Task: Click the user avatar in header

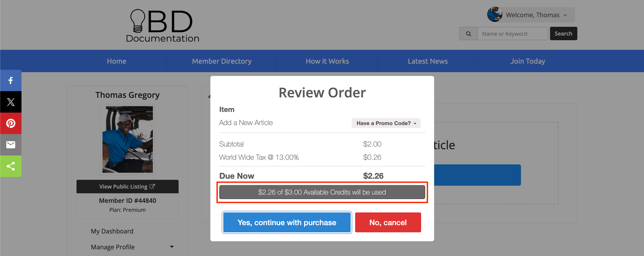Action: [x=494, y=15]
